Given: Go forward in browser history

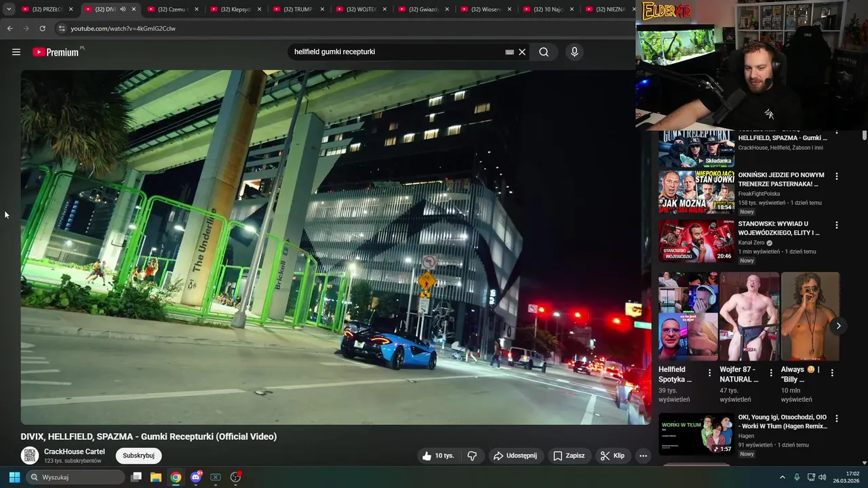Looking at the screenshot, I should [x=26, y=28].
